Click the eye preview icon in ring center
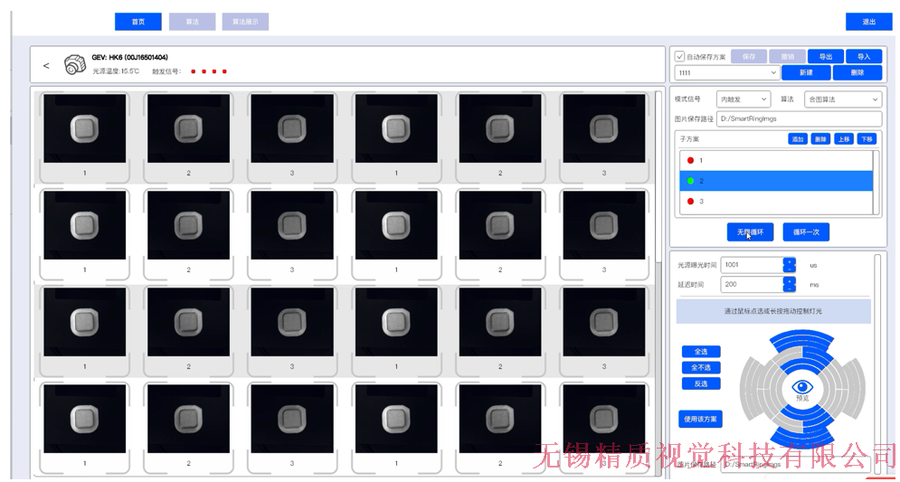This screenshot has height=482, width=900. point(802,387)
